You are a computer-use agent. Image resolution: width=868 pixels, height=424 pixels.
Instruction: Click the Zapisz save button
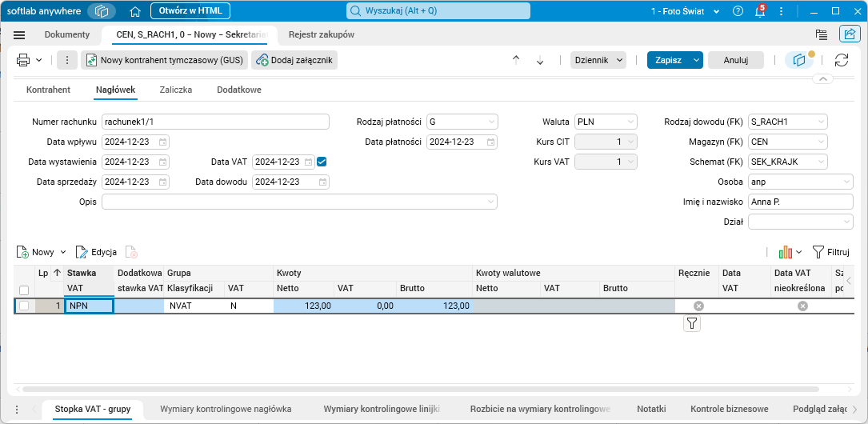(668, 60)
